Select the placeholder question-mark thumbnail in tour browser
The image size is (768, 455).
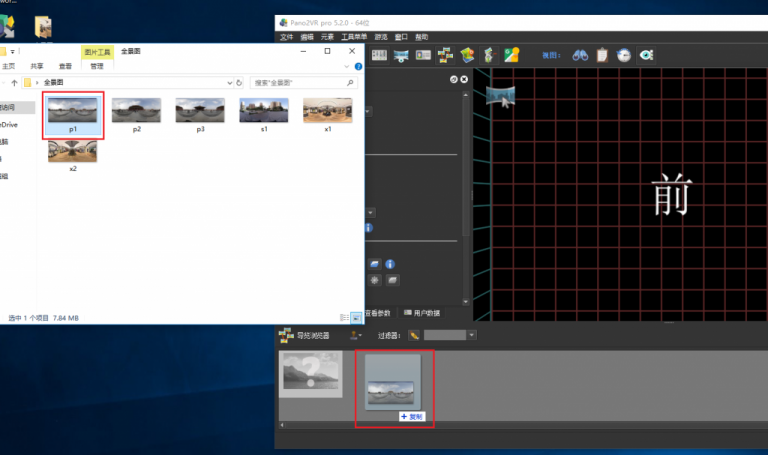tap(311, 374)
